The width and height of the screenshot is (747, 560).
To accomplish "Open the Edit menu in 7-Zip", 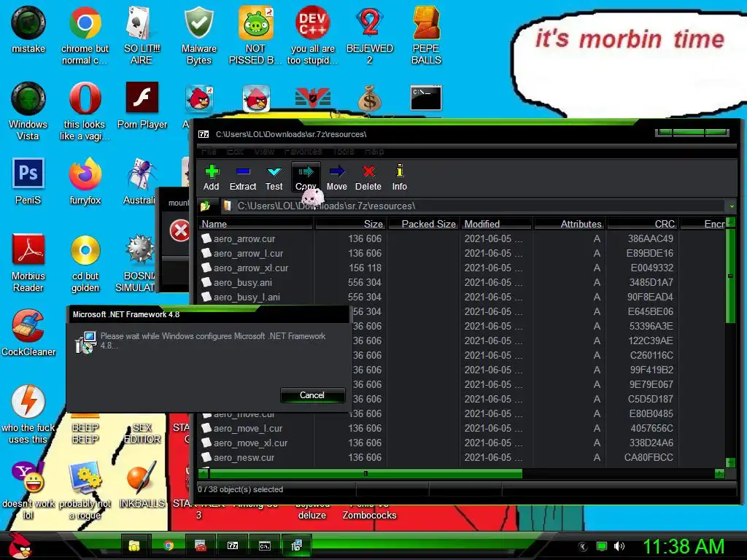I will coord(235,152).
